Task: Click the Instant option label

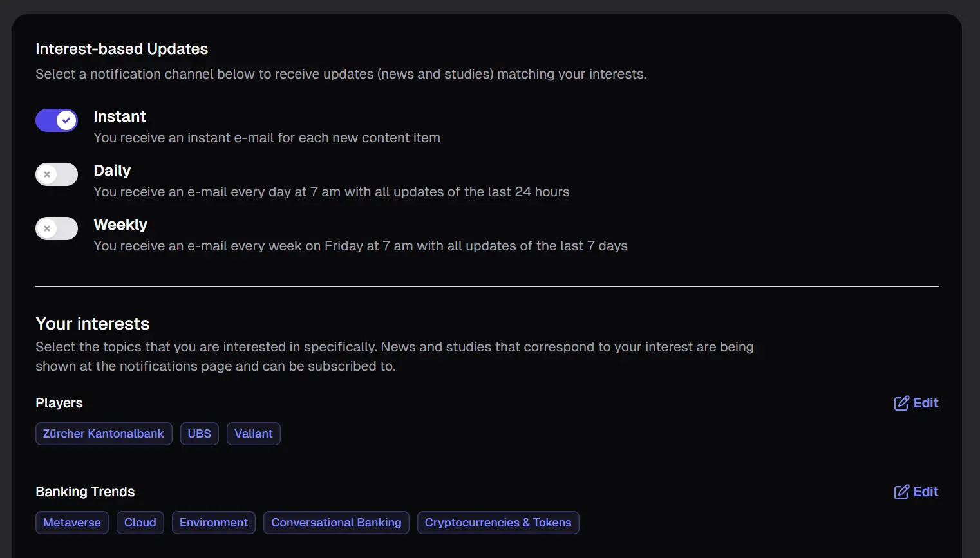Action: [120, 116]
